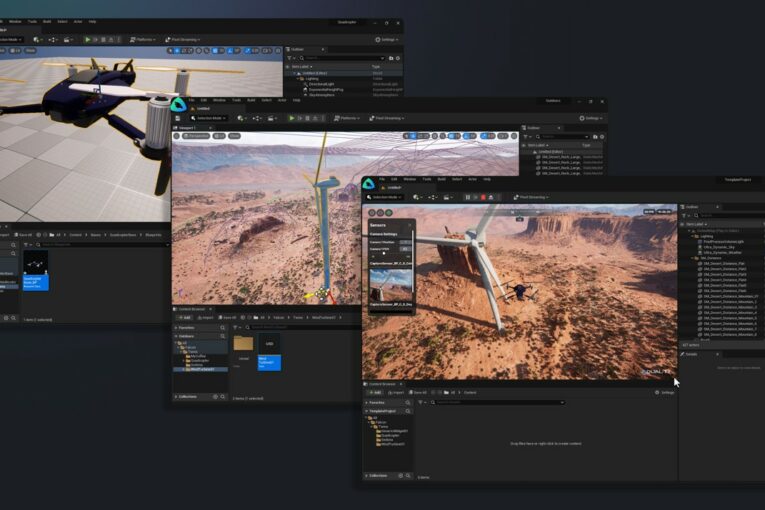Screen dimensions: 765x510
Task: Click Show button in middle viewport
Action: (x=235, y=136)
